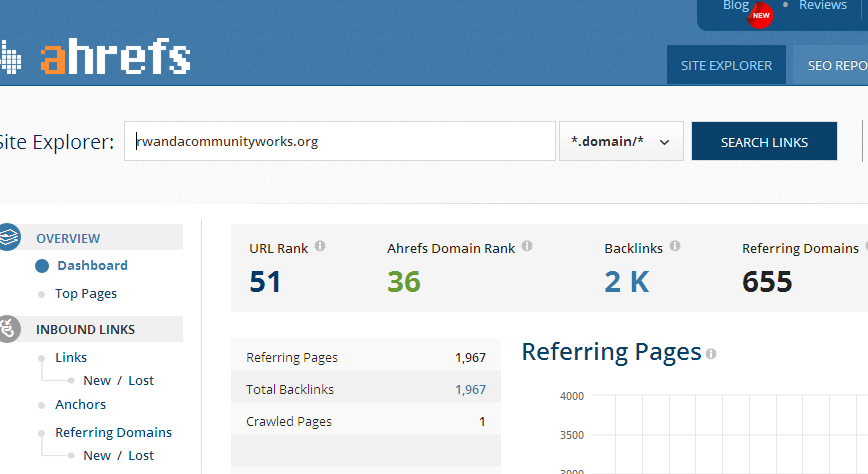This screenshot has height=474, width=868.
Task: Switch to the SEO Reports tab
Action: coord(830,65)
